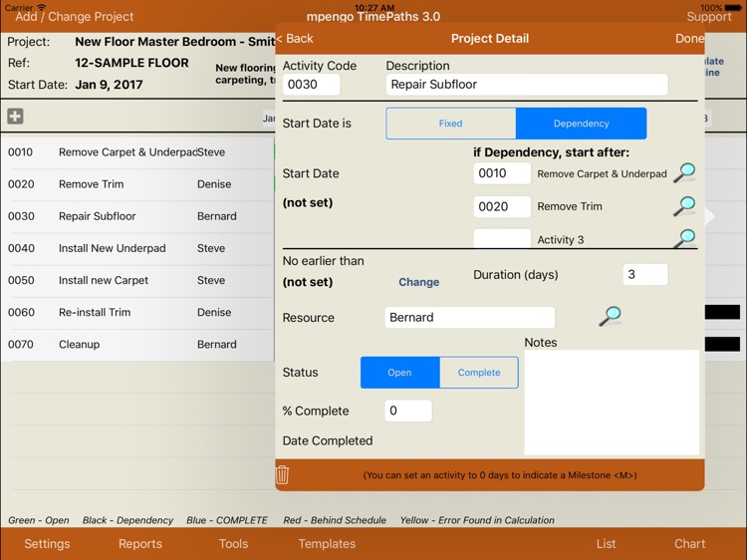Image resolution: width=747 pixels, height=560 pixels.
Task: Go back using the Back button
Action: [x=295, y=39]
